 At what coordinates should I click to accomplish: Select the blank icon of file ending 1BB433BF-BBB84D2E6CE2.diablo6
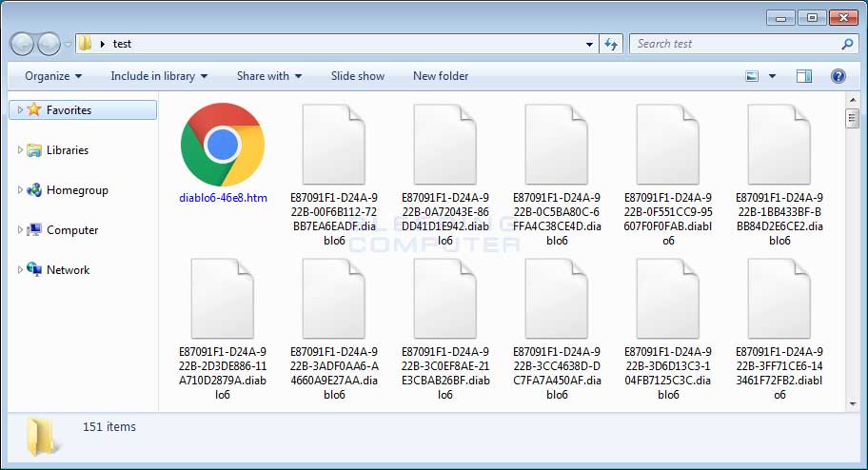click(x=779, y=145)
